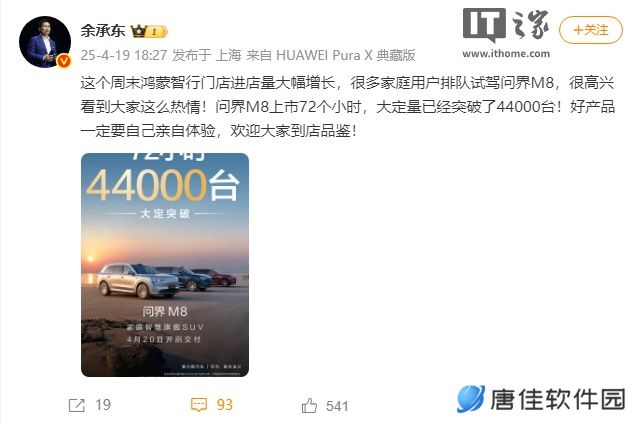The image size is (641, 425).
Task: Click the IT之家 logo watermark
Action: click(x=506, y=25)
